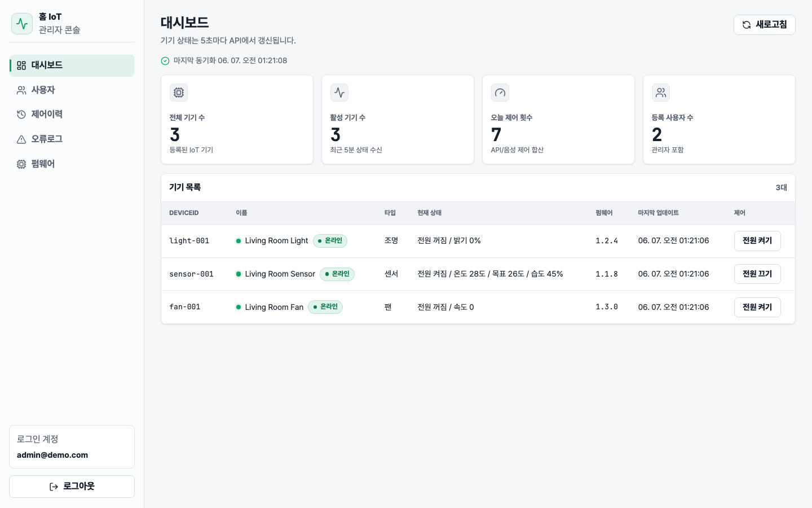Click the logout arrow icon
This screenshot has height=508, width=812.
point(54,487)
